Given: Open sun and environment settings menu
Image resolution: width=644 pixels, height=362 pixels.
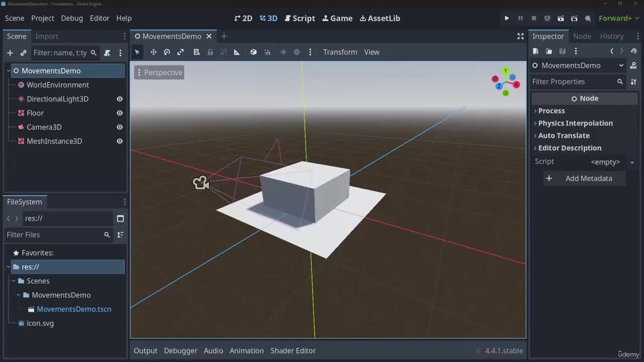Looking at the screenshot, I should tap(310, 52).
